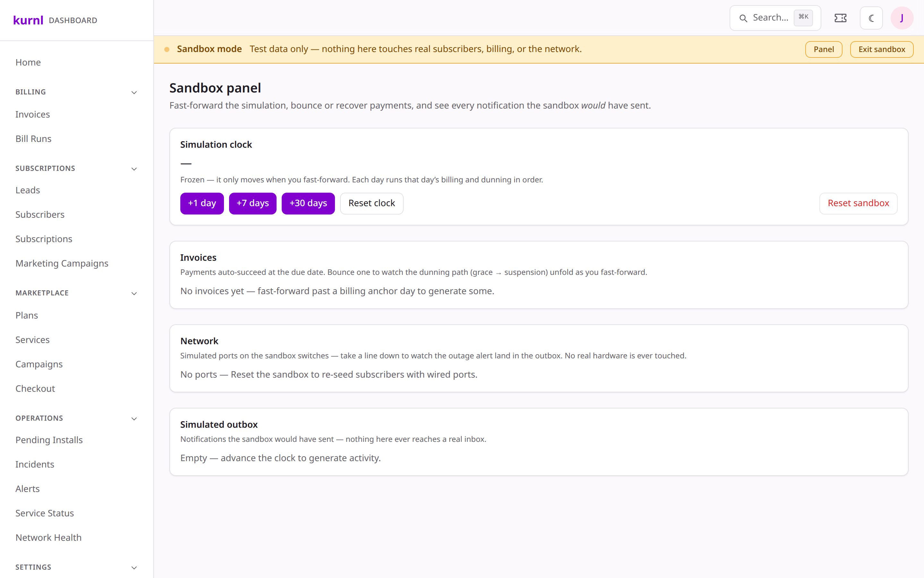Click the search magnifier icon
This screenshot has width=924, height=578.
[x=743, y=18]
